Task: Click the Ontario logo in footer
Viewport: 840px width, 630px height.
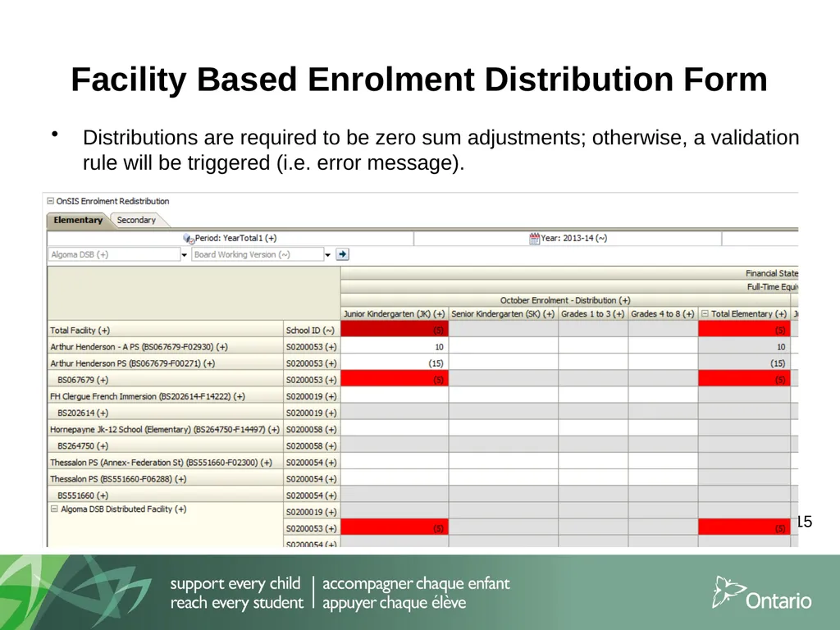Action: [762, 593]
